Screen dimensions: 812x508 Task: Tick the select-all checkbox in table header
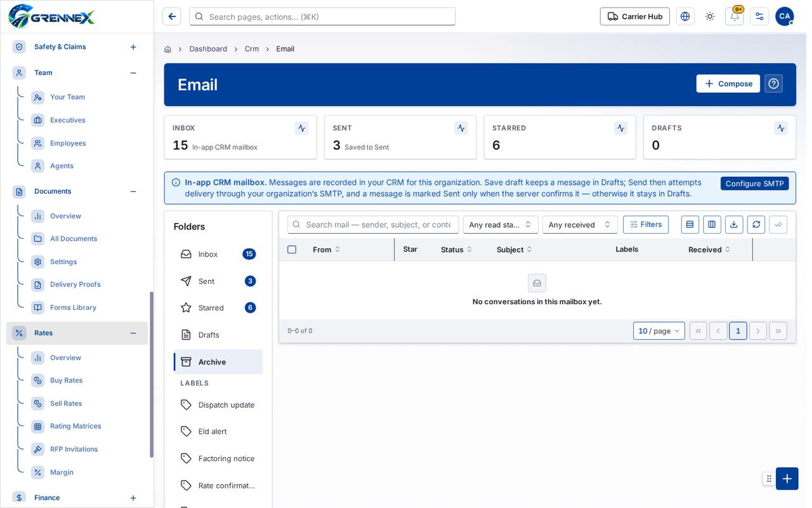[292, 250]
